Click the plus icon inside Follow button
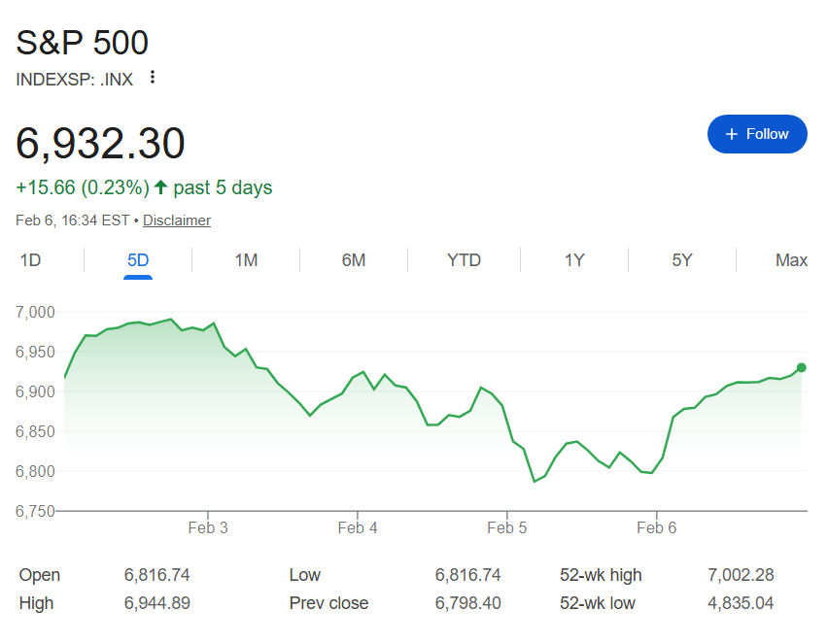The height and width of the screenshot is (644, 828). pyautogui.click(x=730, y=134)
